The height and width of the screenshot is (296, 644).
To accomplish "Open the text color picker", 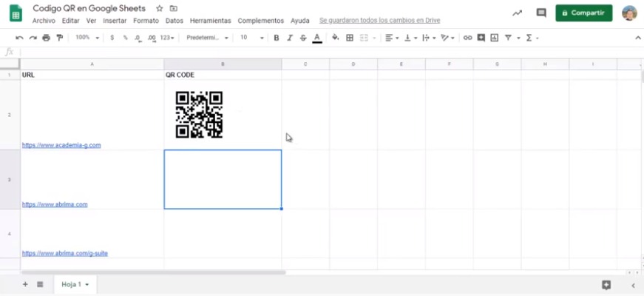I will [x=316, y=38].
